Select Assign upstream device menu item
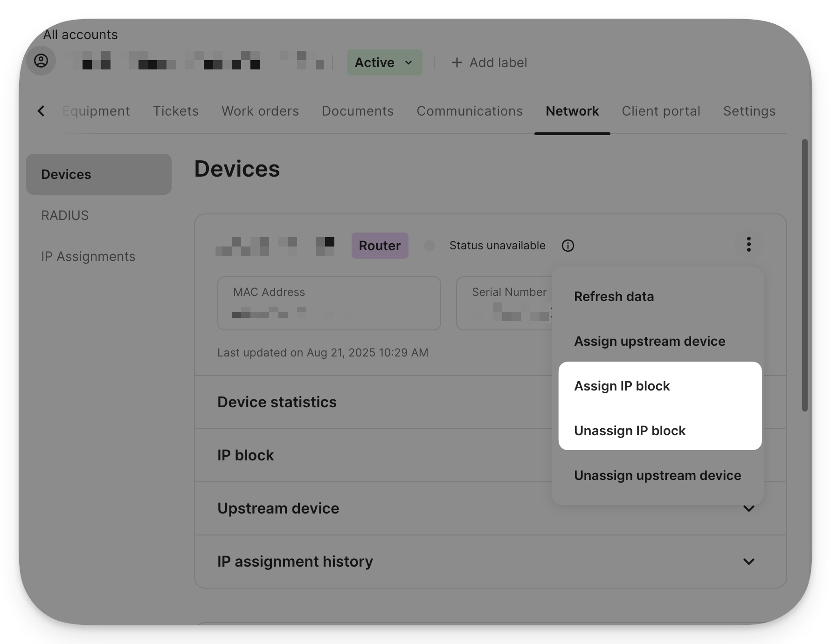 658,341
